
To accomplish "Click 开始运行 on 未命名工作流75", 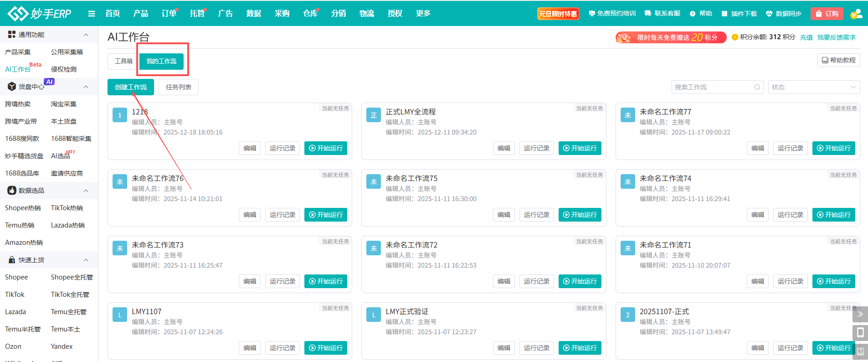I will pyautogui.click(x=580, y=215).
